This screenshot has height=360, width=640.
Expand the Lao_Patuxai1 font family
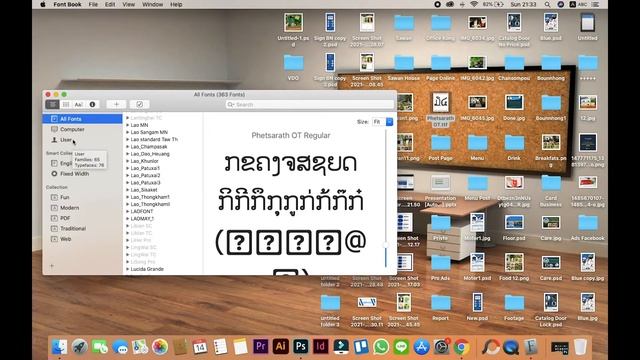click(x=127, y=168)
